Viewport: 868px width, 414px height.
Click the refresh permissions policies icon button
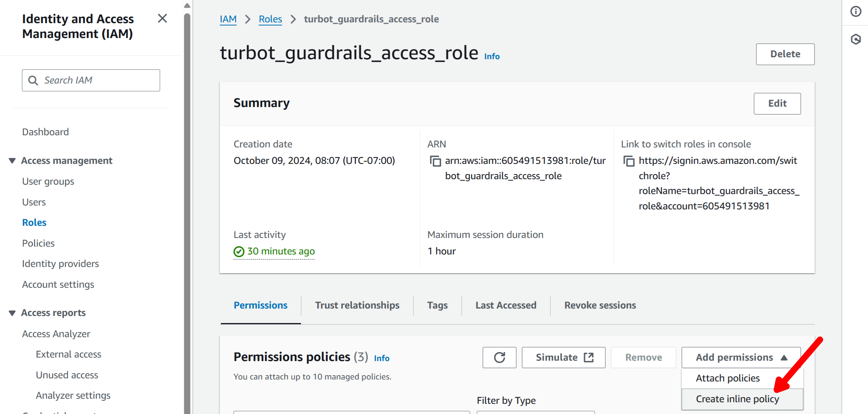(x=499, y=358)
